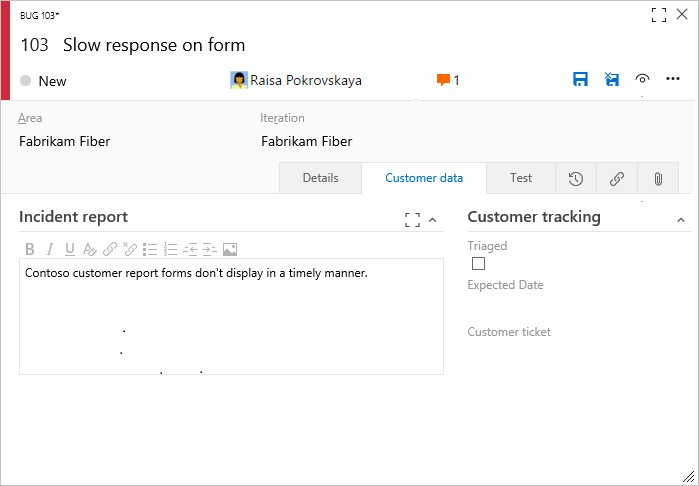Viewport: 699px width, 486px height.
Task: Click the work item ID 103
Action: pyautogui.click(x=34, y=45)
